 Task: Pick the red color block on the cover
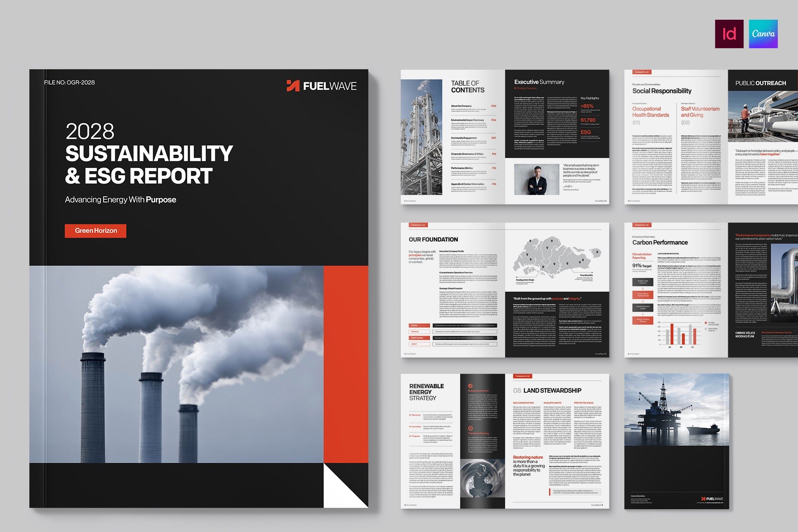point(346,364)
